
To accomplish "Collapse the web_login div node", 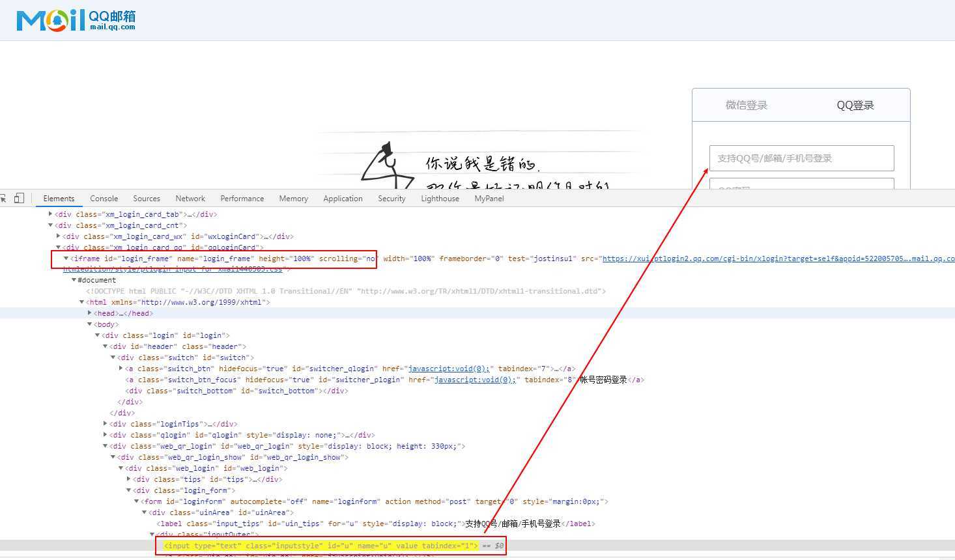I will pos(121,468).
